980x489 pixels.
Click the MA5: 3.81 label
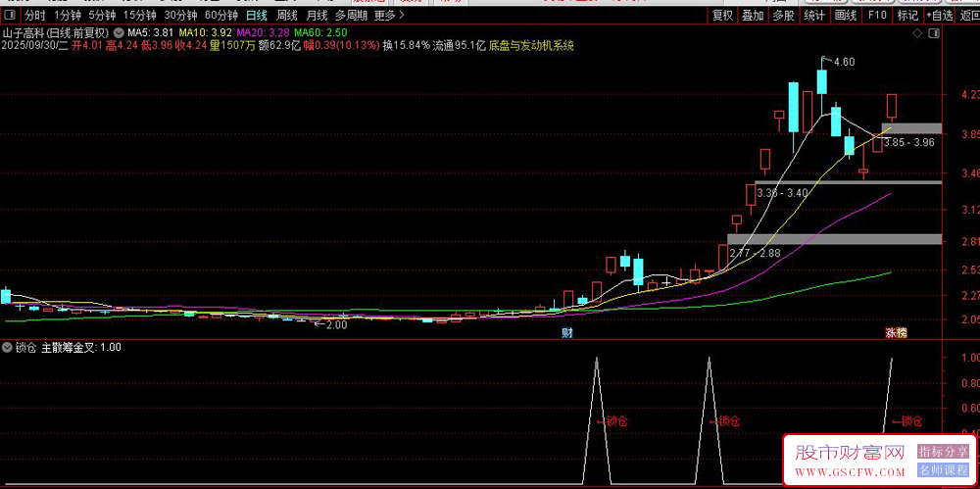tap(150, 32)
